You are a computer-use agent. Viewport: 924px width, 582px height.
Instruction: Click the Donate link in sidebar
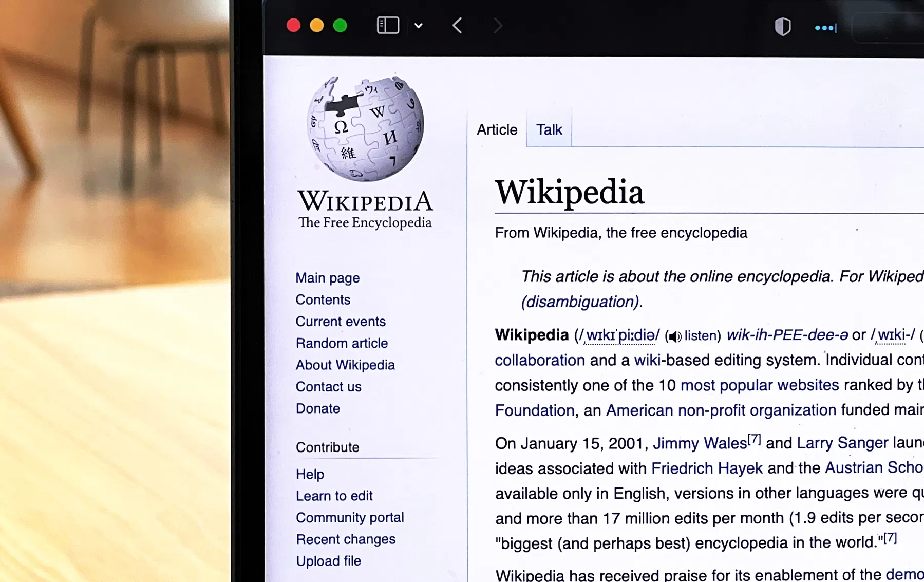point(317,408)
